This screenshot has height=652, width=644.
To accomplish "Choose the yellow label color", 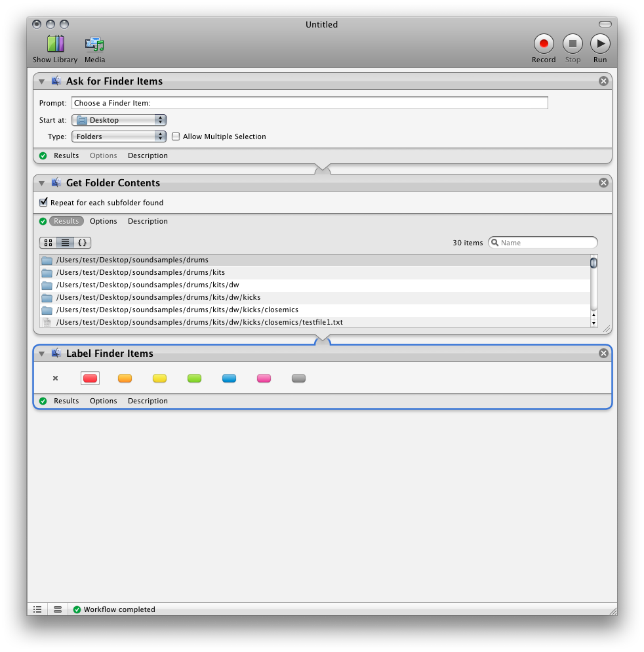I will point(159,378).
